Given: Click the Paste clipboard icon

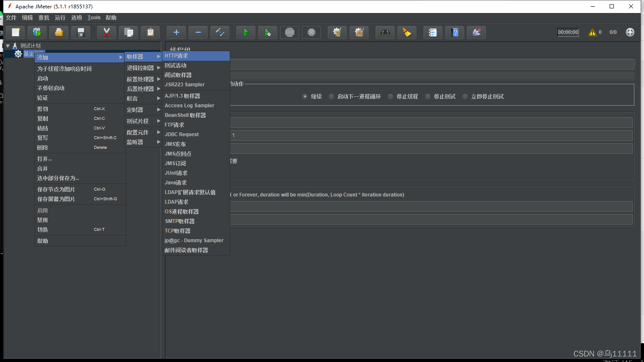Looking at the screenshot, I should [x=151, y=32].
